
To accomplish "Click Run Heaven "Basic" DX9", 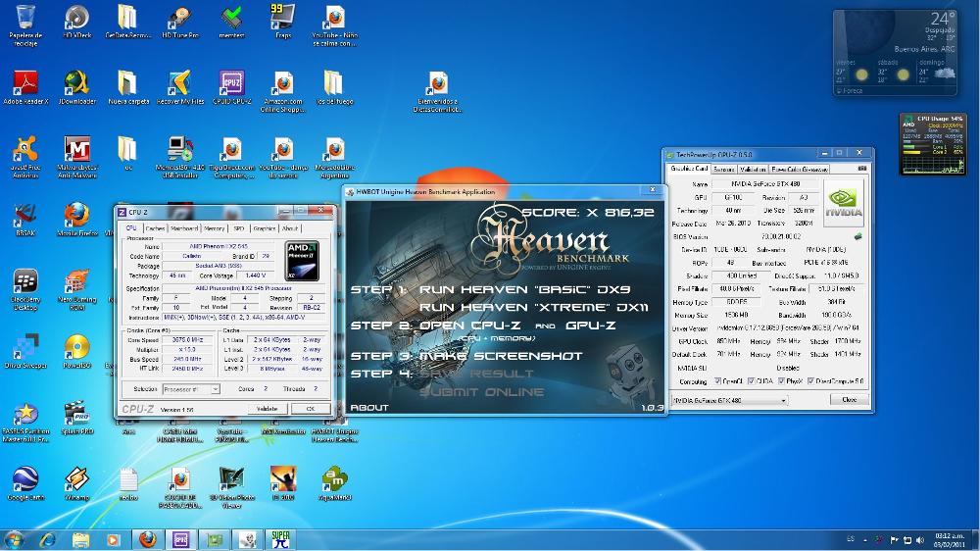I will (524, 289).
